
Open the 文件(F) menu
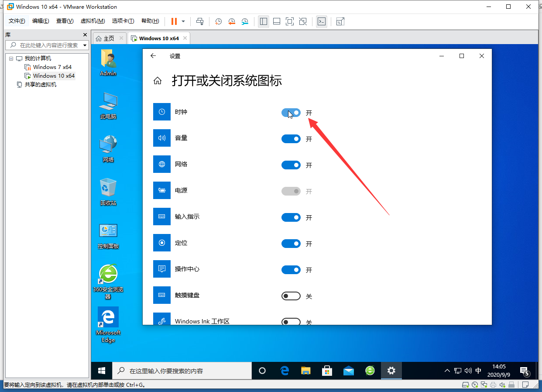coord(17,21)
